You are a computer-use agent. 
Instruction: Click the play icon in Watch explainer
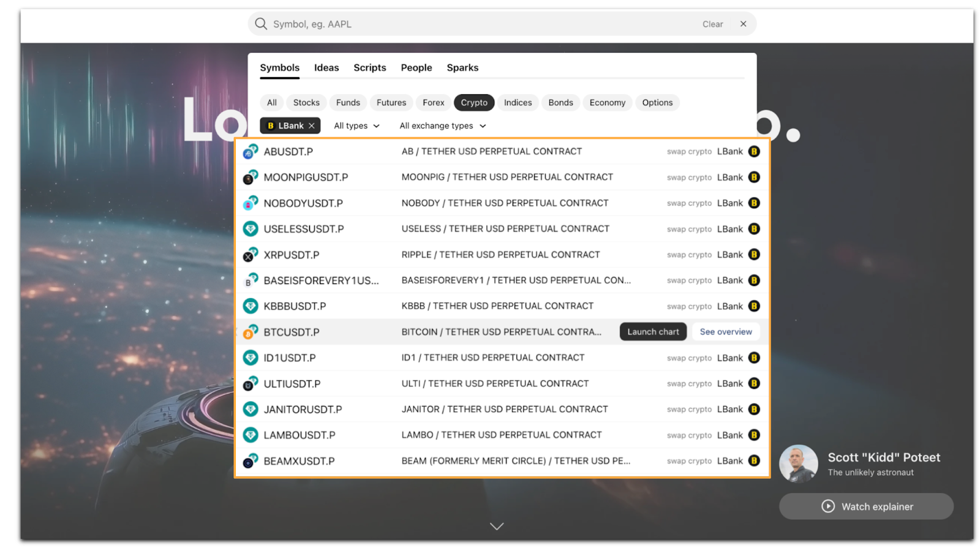[827, 506]
